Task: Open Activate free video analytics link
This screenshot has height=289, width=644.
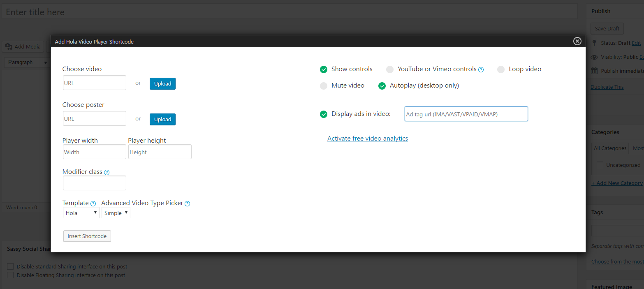Action: 368,138
